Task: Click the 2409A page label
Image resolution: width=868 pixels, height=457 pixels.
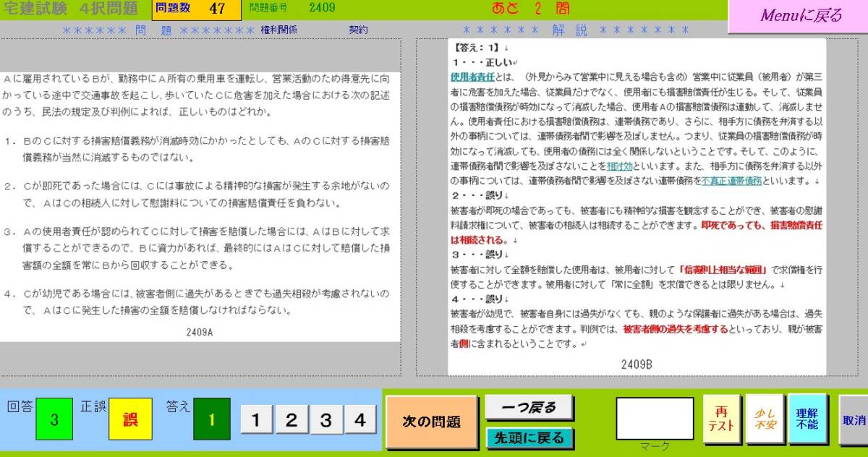Action: click(200, 333)
